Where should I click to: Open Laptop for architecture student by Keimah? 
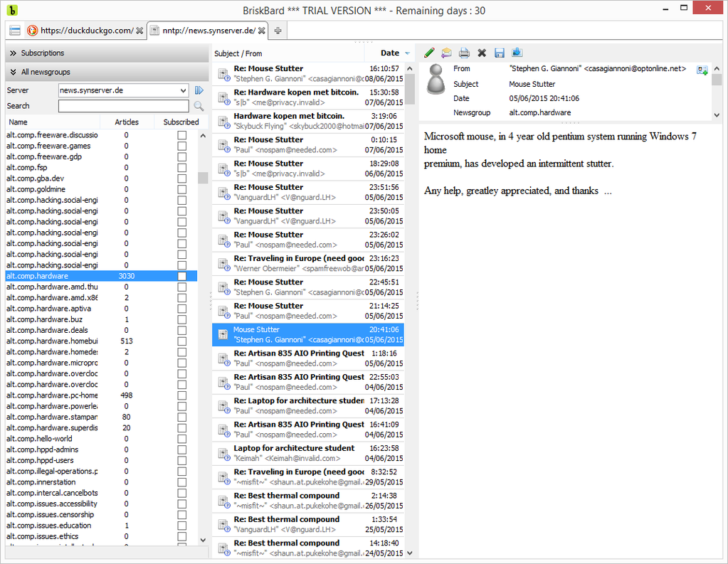click(308, 454)
